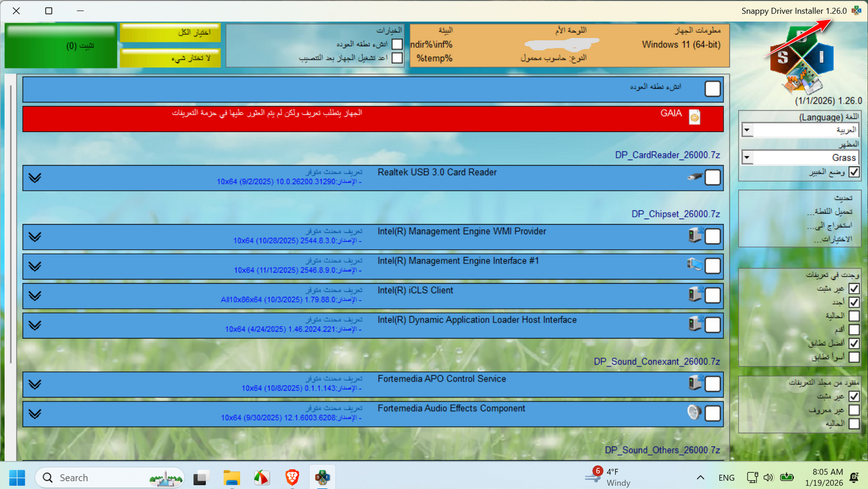
Task: Check the 'أسوأ تطابق' worse match filter
Action: [854, 357]
